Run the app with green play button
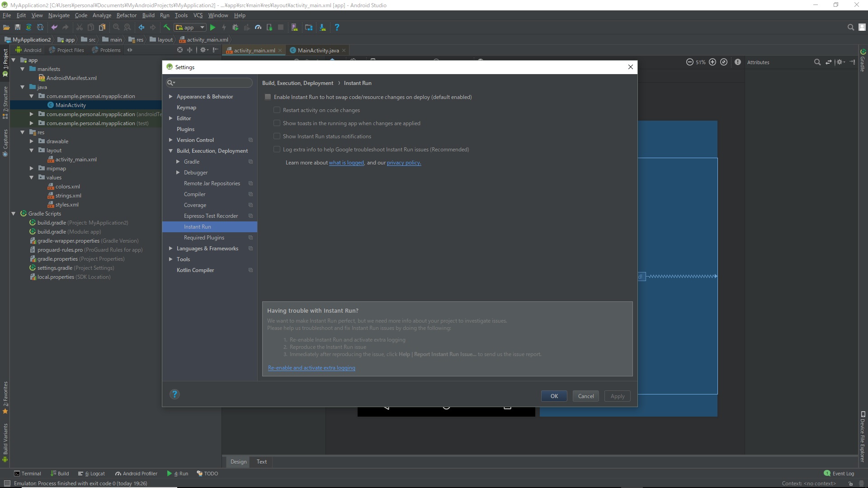868x488 pixels. [x=213, y=28]
